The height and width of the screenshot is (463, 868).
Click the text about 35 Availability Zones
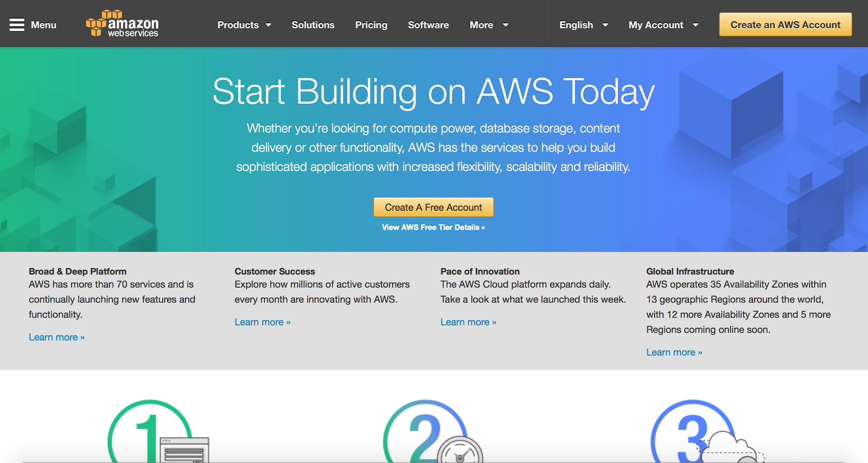tap(738, 307)
